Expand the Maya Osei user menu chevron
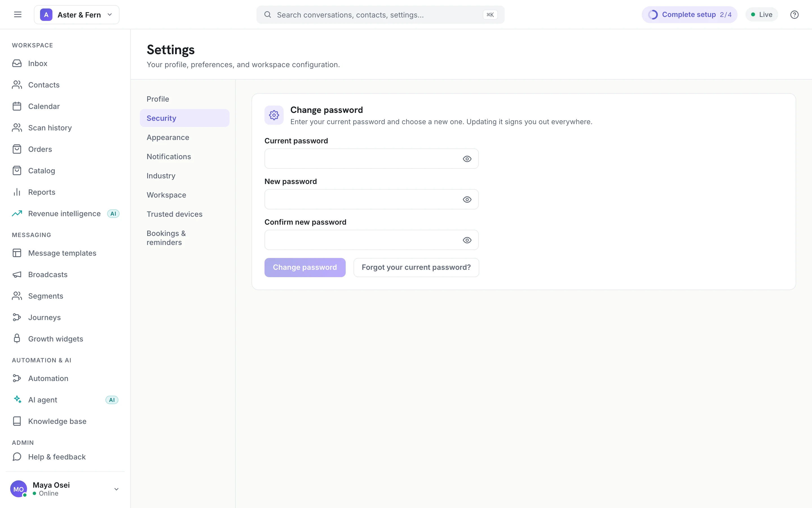812x508 pixels. [116, 489]
